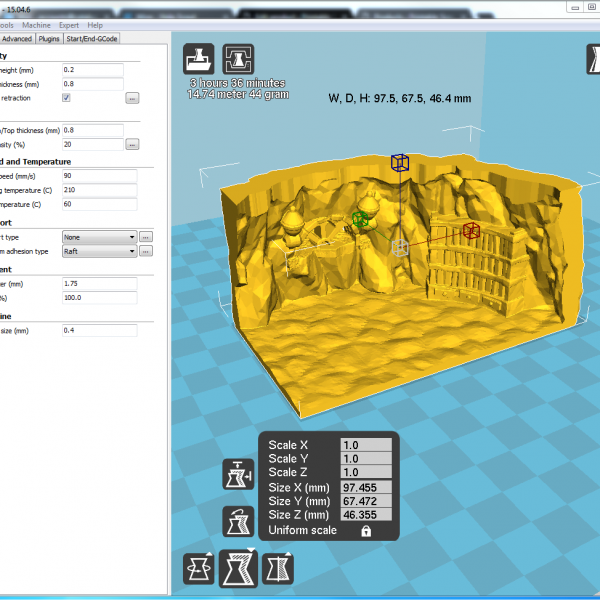Open the Machine menu
This screenshot has width=600, height=600.
pos(36,25)
